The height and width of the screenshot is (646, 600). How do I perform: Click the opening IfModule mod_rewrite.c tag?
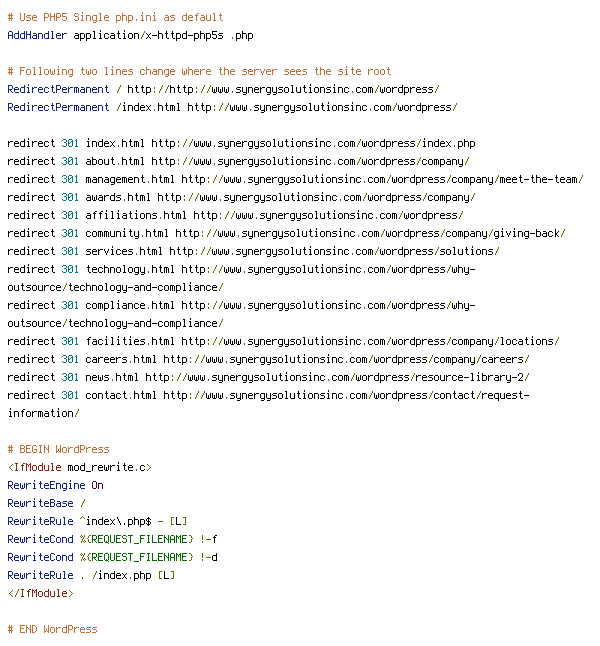coord(80,468)
